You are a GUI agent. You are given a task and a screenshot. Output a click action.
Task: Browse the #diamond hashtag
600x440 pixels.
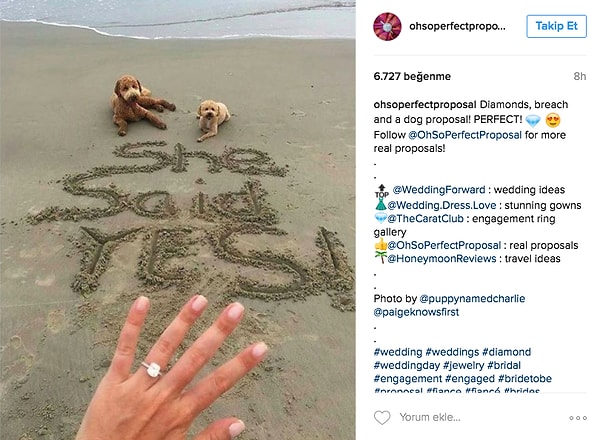pos(507,352)
